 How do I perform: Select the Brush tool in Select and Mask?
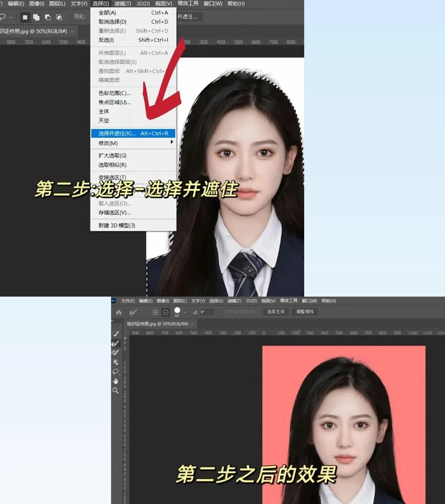pyautogui.click(x=115, y=352)
